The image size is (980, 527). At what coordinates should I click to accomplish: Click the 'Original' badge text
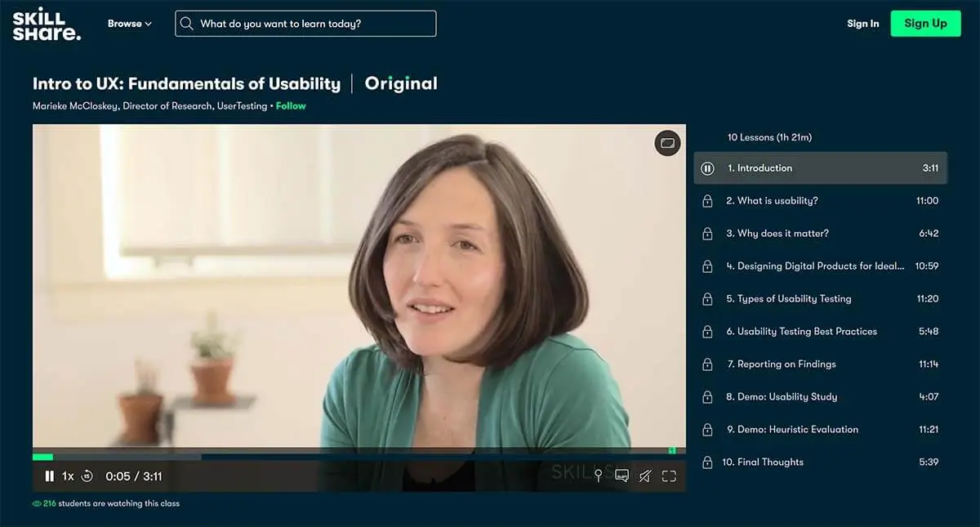(401, 83)
